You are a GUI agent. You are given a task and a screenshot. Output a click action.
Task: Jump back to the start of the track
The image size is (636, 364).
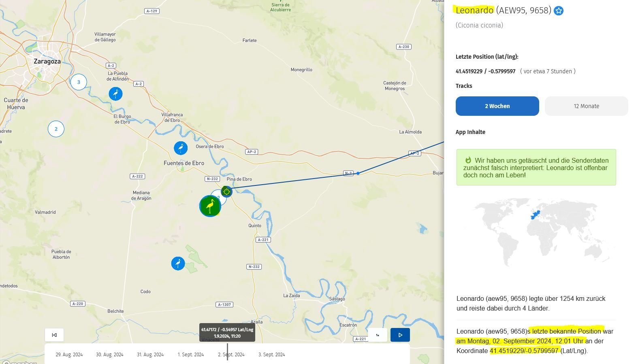[x=54, y=335]
